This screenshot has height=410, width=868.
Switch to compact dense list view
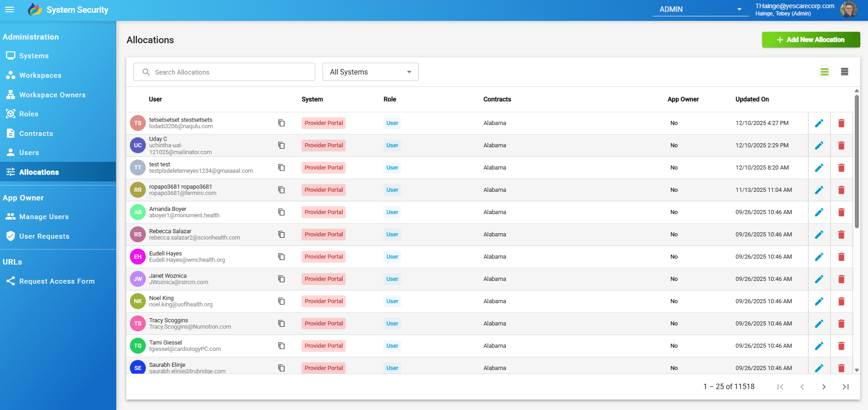click(x=844, y=72)
